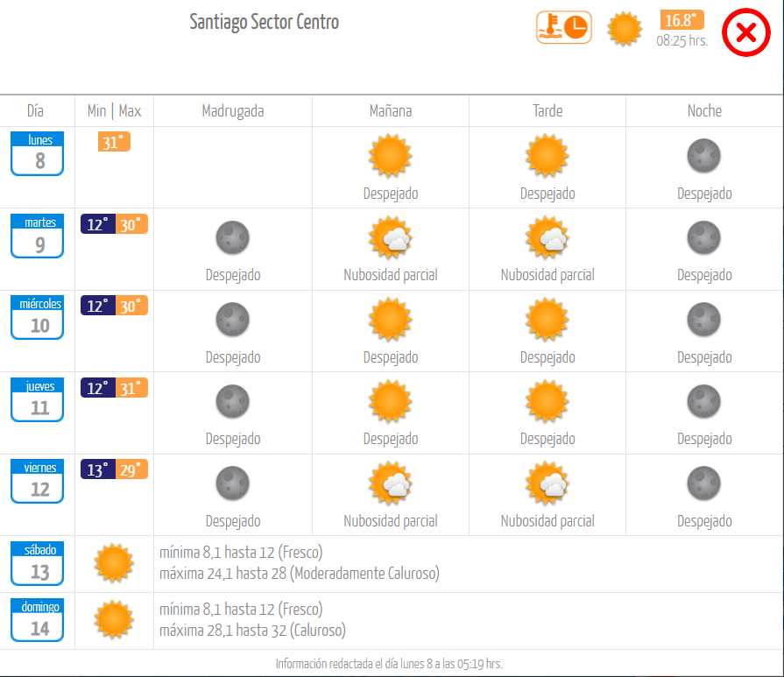Close the forecast popup with red X
Image resolution: width=784 pixels, height=677 pixels.
pos(746,32)
